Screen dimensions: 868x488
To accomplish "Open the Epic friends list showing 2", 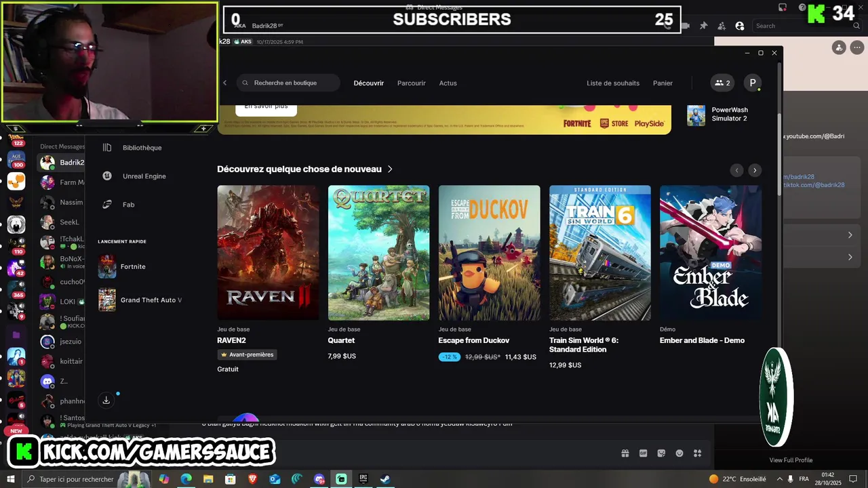I will [x=722, y=83].
